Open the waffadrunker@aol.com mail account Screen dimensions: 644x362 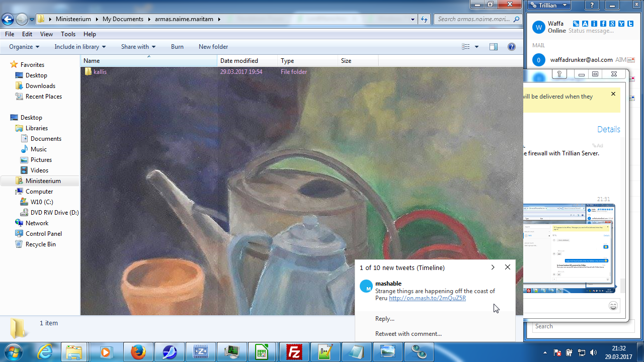(x=581, y=60)
